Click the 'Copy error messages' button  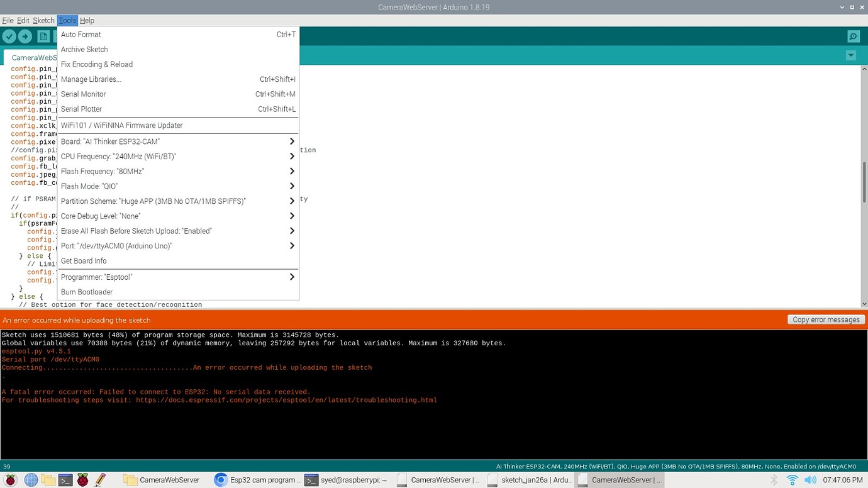[x=826, y=319]
